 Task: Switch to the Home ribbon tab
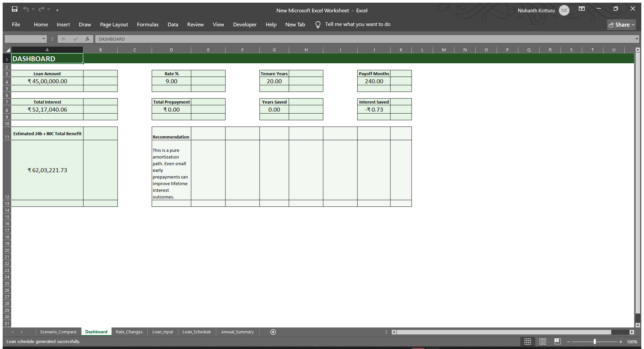coord(41,25)
